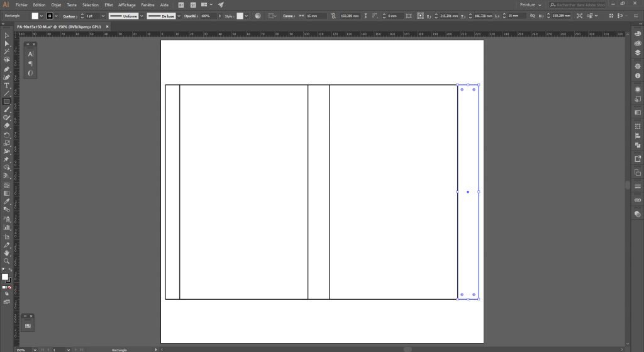Image resolution: width=644 pixels, height=352 pixels.
Task: Click the Adobe Stock search field
Action: pos(577,4)
